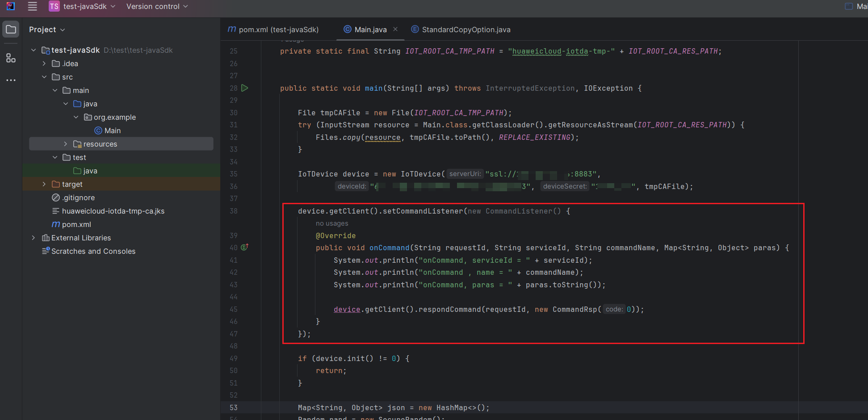Click the serverUri parameter hint
This screenshot has height=420, width=868.
click(x=465, y=174)
